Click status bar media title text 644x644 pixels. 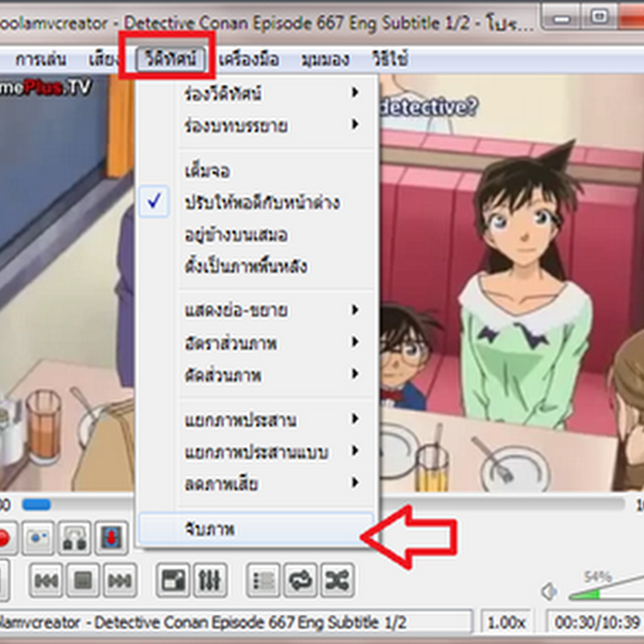(x=204, y=622)
